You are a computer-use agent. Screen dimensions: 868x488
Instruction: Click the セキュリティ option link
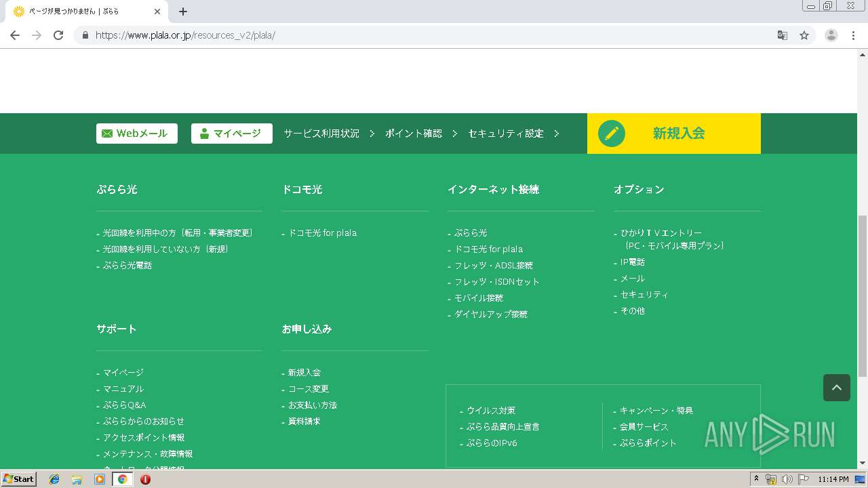(x=644, y=294)
